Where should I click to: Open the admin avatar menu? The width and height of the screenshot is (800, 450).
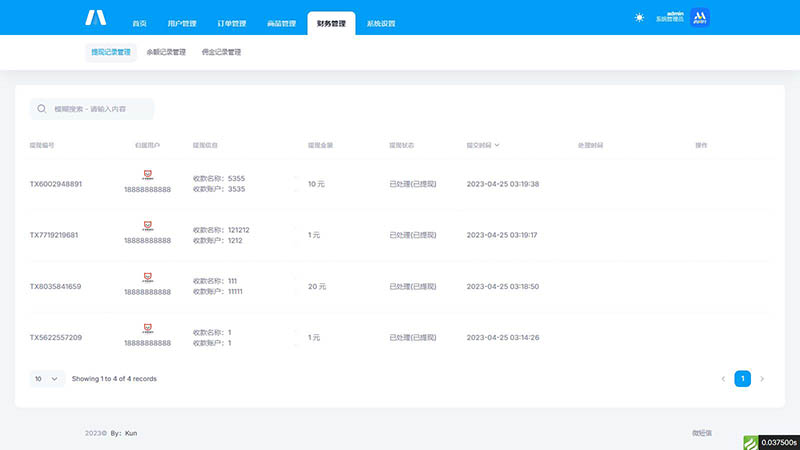click(700, 18)
